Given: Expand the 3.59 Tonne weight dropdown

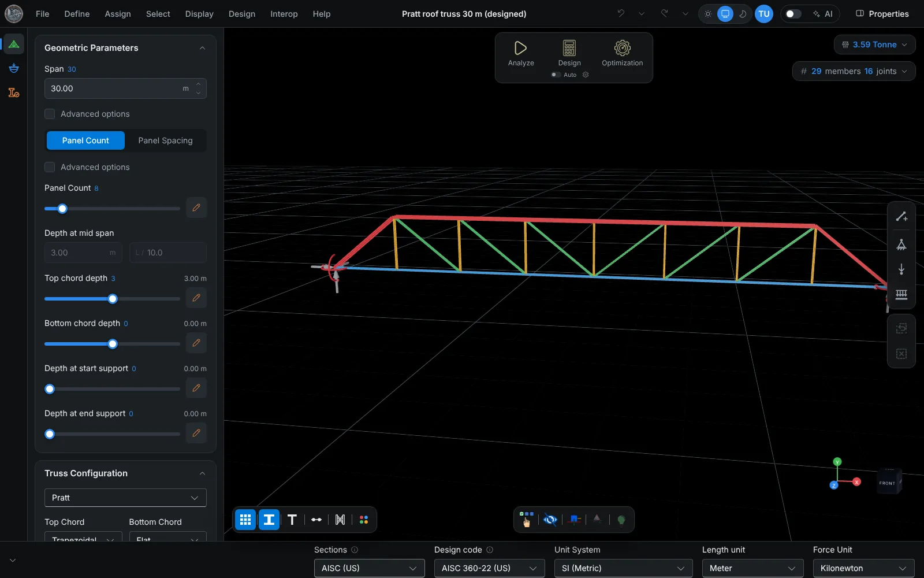Looking at the screenshot, I should pos(874,45).
